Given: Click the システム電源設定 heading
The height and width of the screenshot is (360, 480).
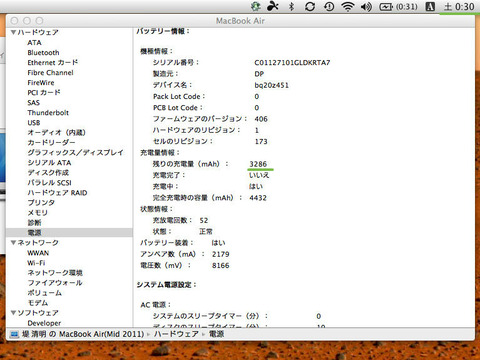Looking at the screenshot, I should pyautogui.click(x=167, y=285).
